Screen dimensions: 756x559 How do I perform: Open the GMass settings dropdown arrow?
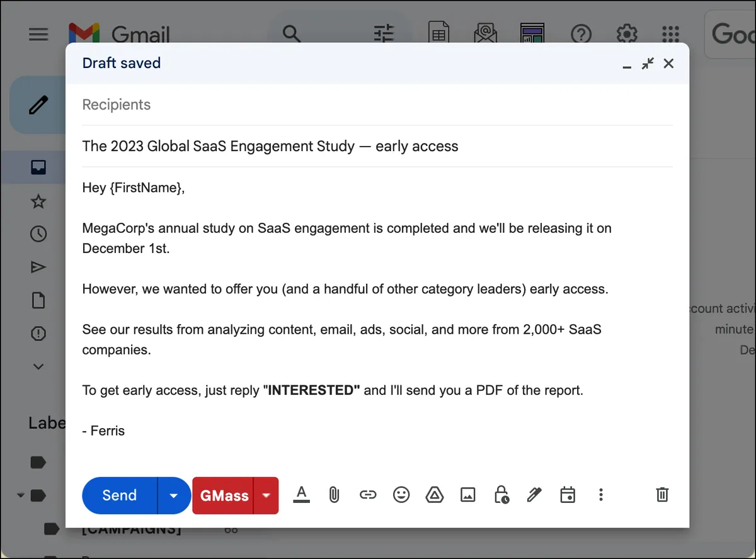[266, 495]
